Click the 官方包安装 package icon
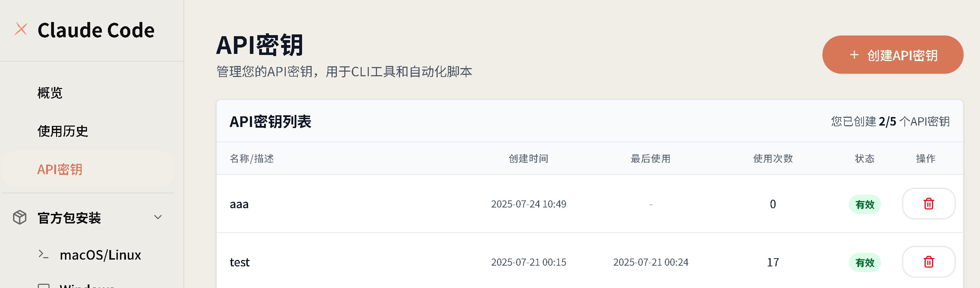The image size is (980, 288). [x=20, y=218]
